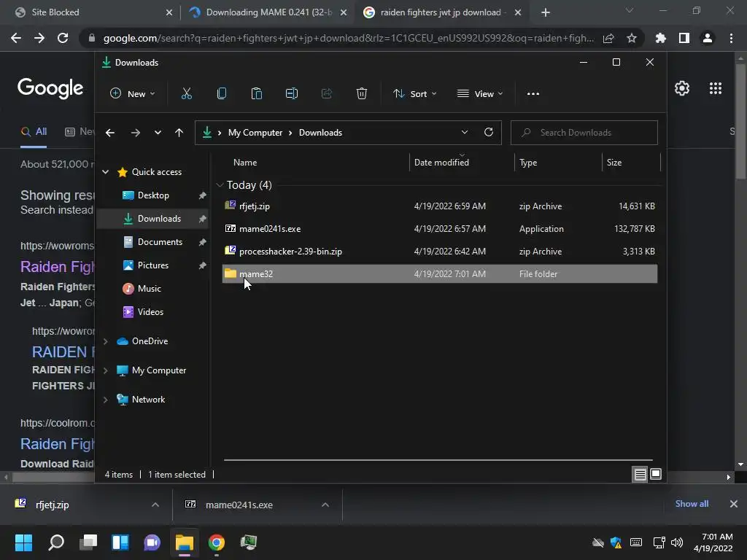Share this page icon in address bar

(608, 38)
